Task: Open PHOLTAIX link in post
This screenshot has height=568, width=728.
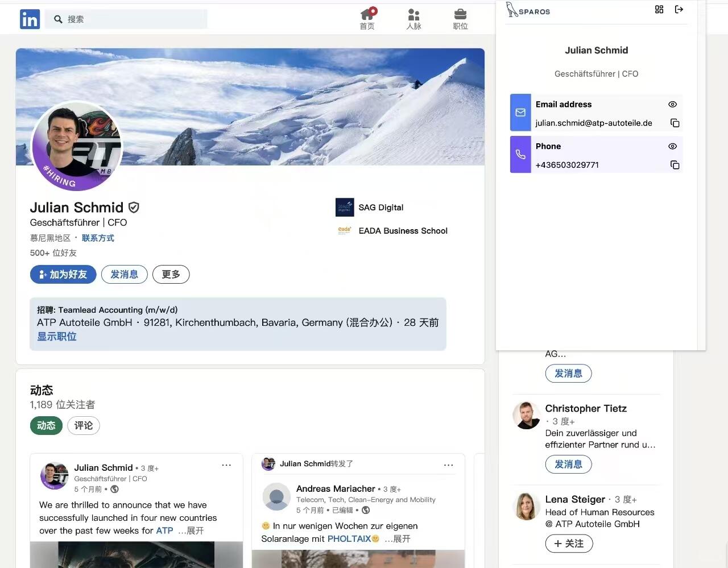Action: tap(349, 538)
